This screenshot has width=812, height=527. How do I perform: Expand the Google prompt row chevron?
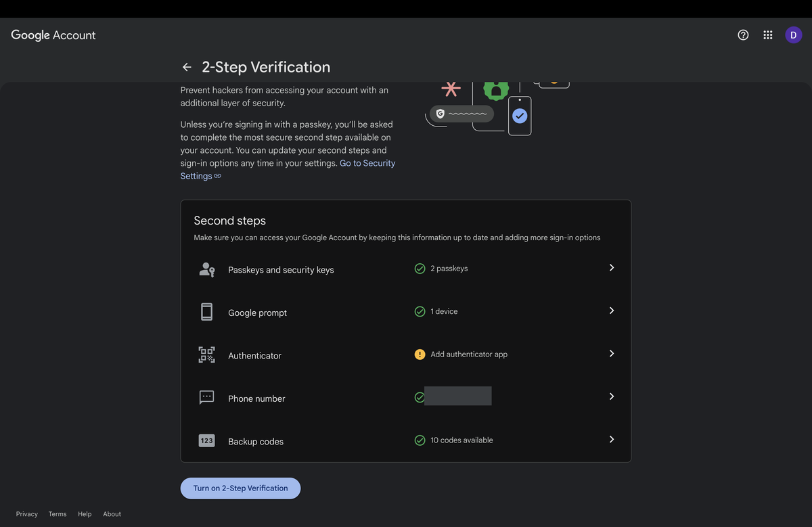[611, 311]
